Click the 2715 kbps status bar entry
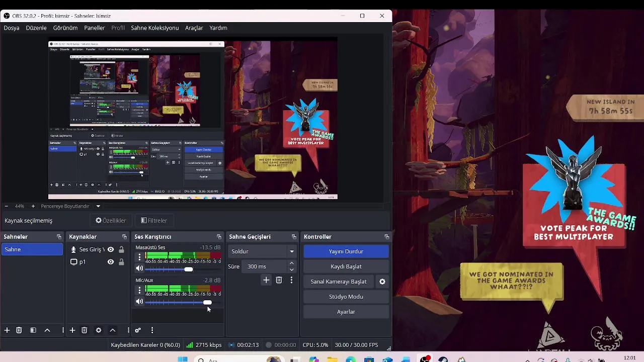This screenshot has width=644, height=362. click(204, 345)
